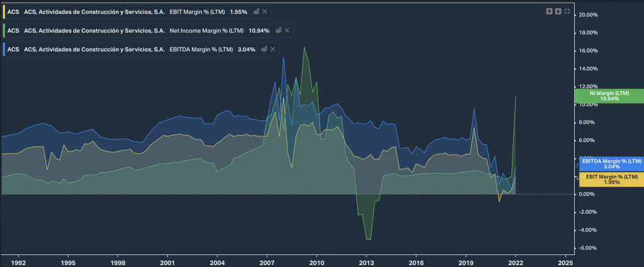644x267 pixels.
Task: Open style settings icon for EBITDA Margin
Action: 265,49
